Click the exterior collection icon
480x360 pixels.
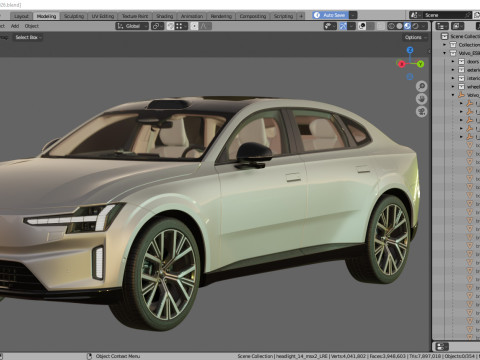(x=461, y=70)
